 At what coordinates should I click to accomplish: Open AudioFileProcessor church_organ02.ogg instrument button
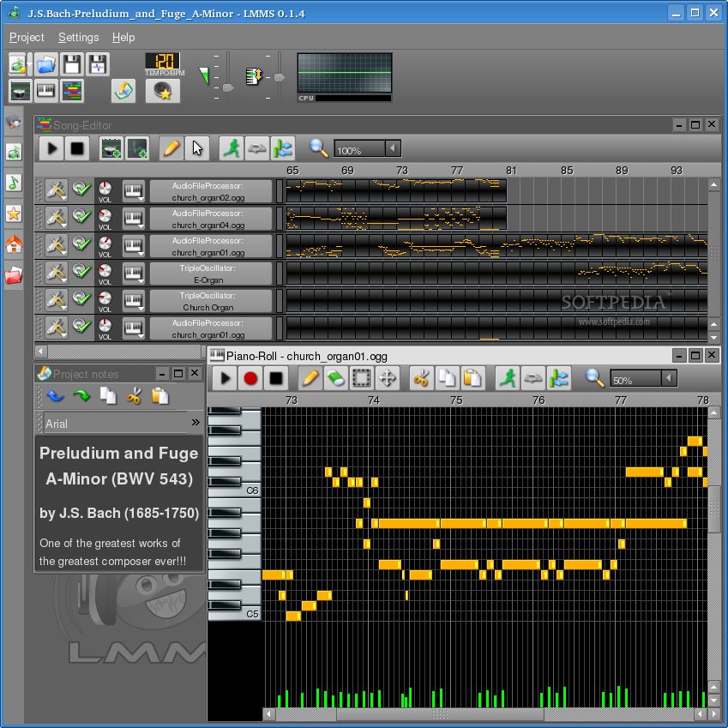coord(211,191)
